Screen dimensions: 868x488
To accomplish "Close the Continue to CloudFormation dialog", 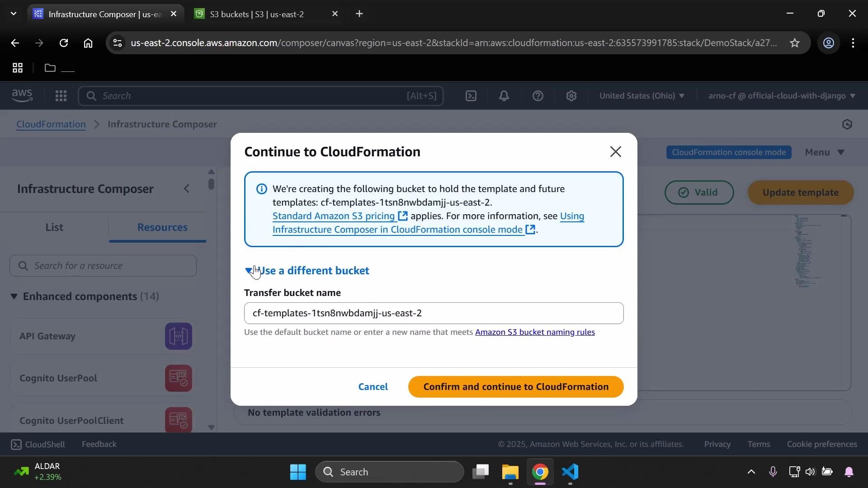I will tap(615, 152).
